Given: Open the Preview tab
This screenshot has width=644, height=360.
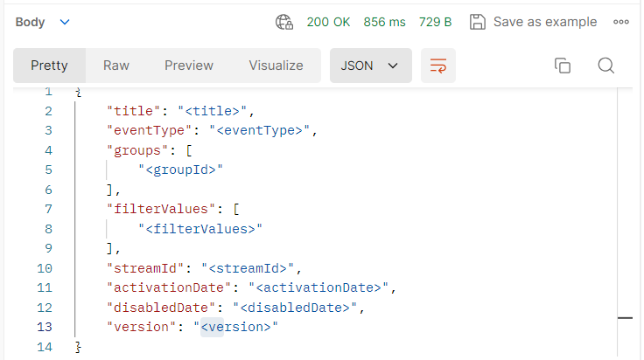Looking at the screenshot, I should [x=189, y=66].
